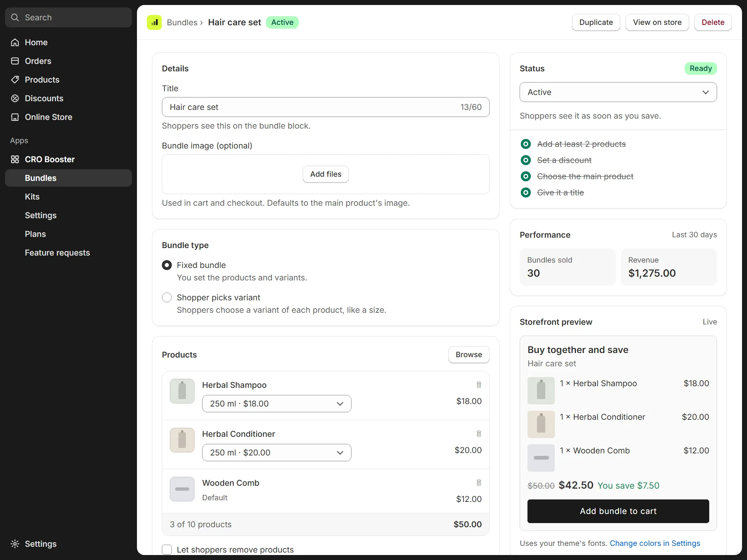Click the Discounts percent icon
This screenshot has height=560, width=747.
pyautogui.click(x=15, y=98)
